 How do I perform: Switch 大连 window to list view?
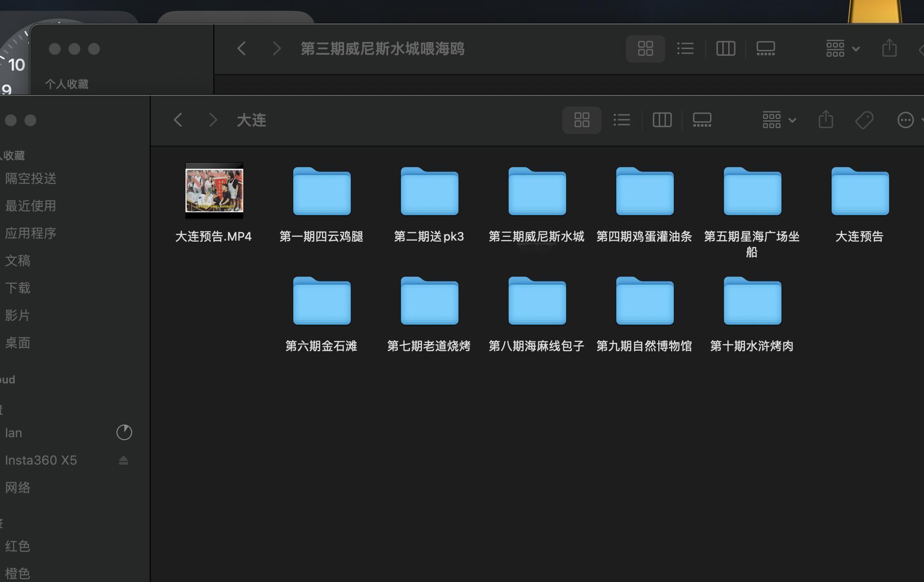click(x=622, y=120)
